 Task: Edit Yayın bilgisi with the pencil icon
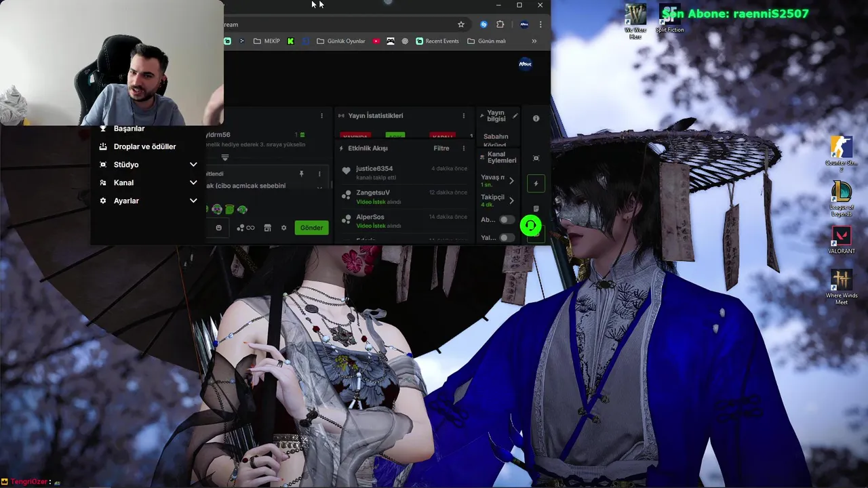(515, 116)
